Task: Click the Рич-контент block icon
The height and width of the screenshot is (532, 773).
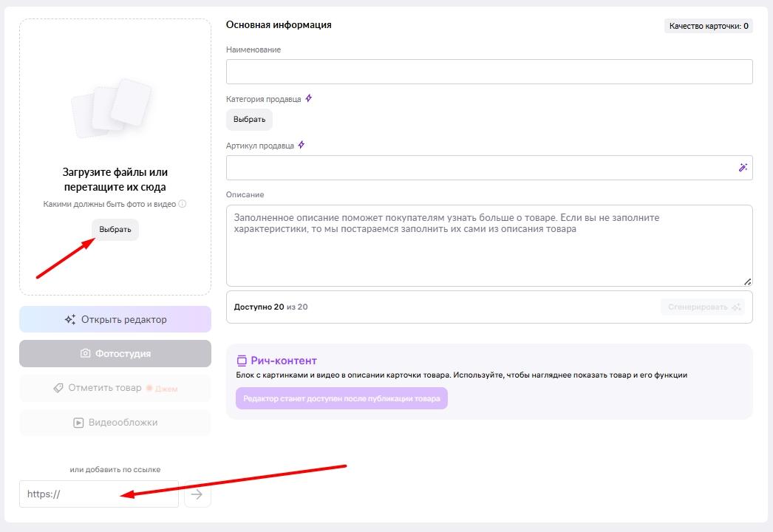Action: (241, 361)
